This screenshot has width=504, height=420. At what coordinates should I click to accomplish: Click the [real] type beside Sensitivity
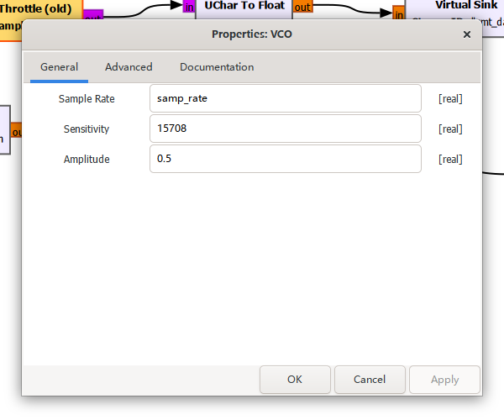point(450,129)
